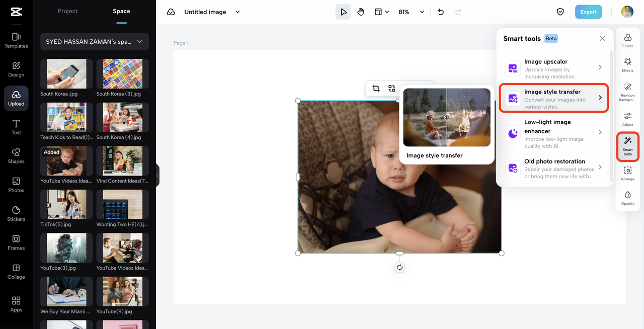This screenshot has width=644, height=329.
Task: Click the cloud save icon
Action: [171, 12]
